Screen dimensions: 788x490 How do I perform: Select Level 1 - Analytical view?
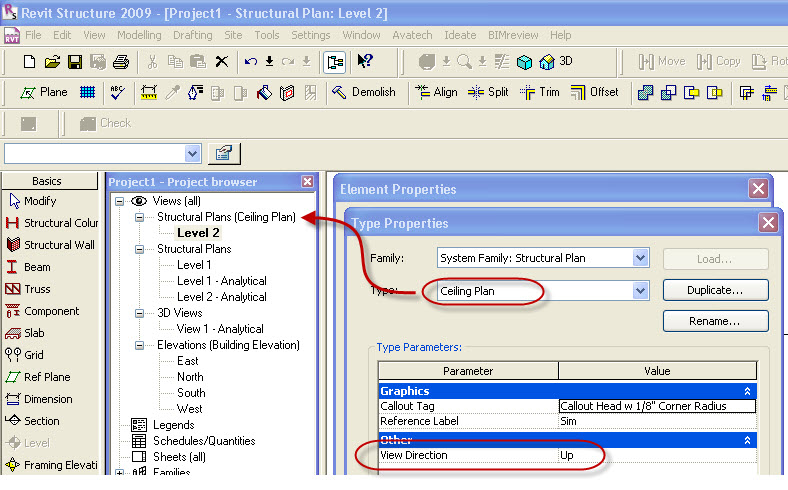(x=222, y=281)
